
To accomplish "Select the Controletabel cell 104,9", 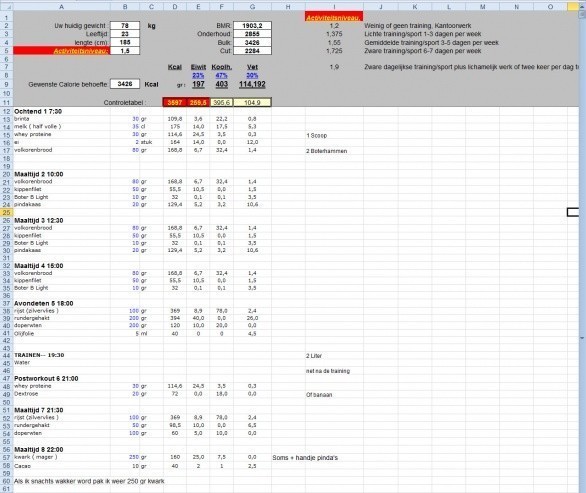I will click(x=252, y=102).
